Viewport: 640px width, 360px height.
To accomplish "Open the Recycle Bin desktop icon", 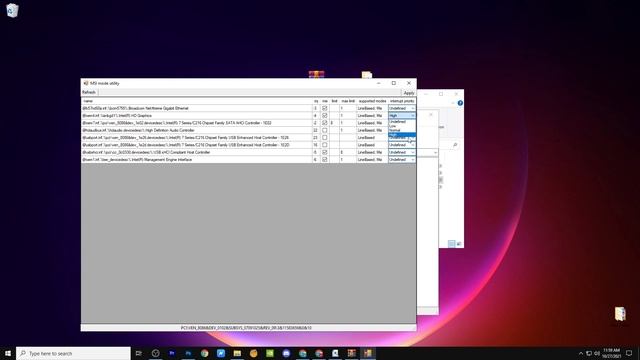I will pos(12,10).
